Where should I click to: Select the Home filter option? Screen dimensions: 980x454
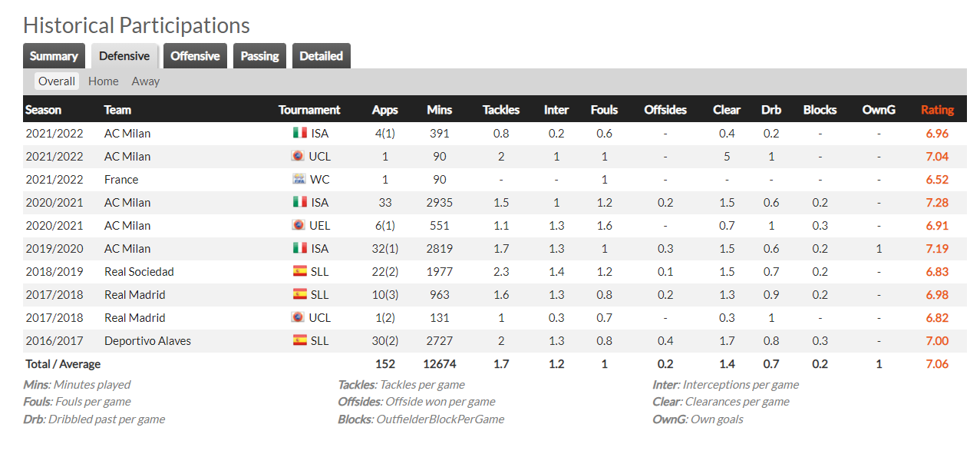pos(104,81)
